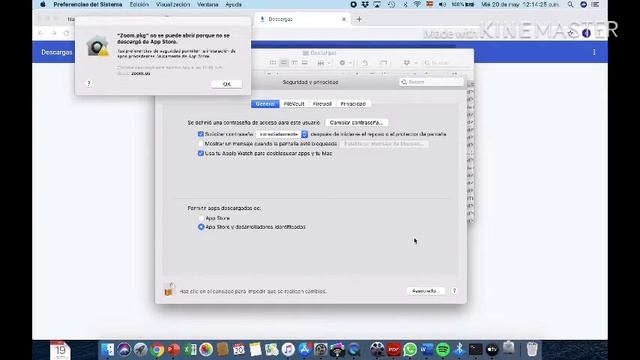Open Spotlight search in menu bar
The width and height of the screenshot is (640, 360).
click(571, 4)
